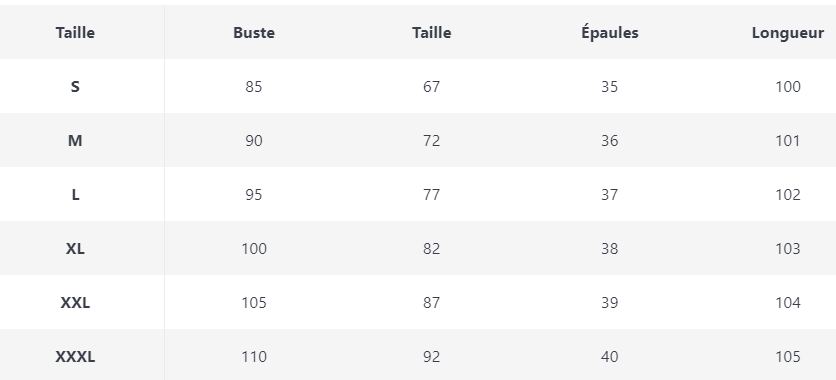The image size is (836, 380).
Task: Click the Épaules column header
Action: click(609, 33)
